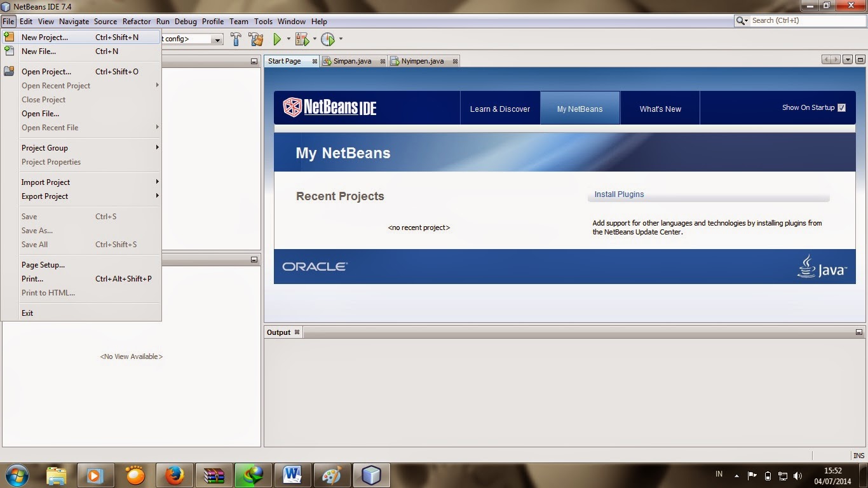868x488 pixels.
Task: Click New File icon in File menu
Action: pos(9,51)
